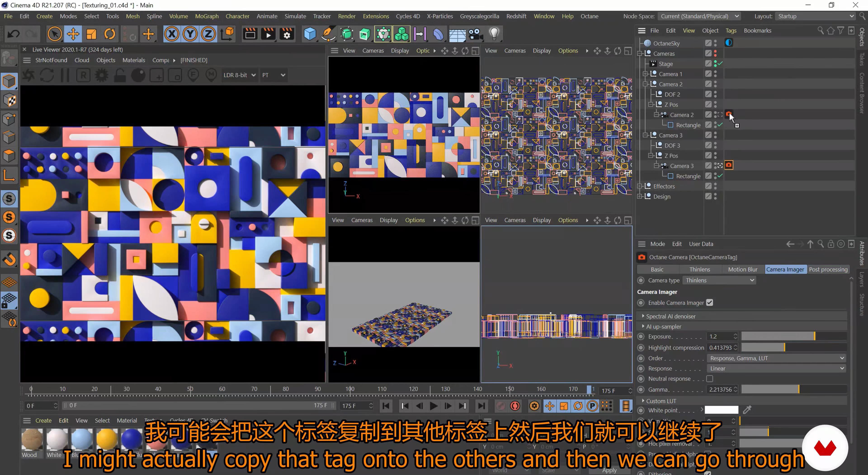This screenshot has width=868, height=475.
Task: Open the Object Manager Tags menu
Action: [x=731, y=31]
